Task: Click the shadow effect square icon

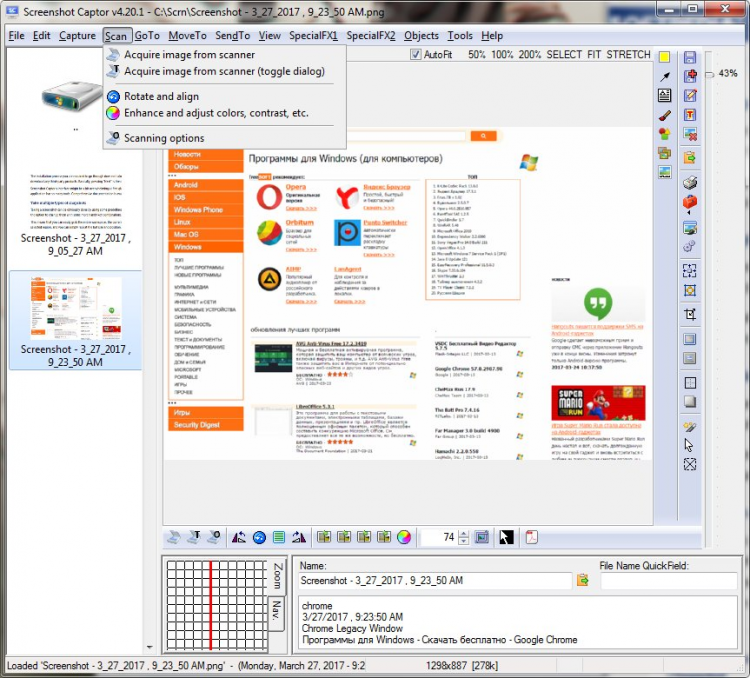Action: pyautogui.click(x=690, y=402)
